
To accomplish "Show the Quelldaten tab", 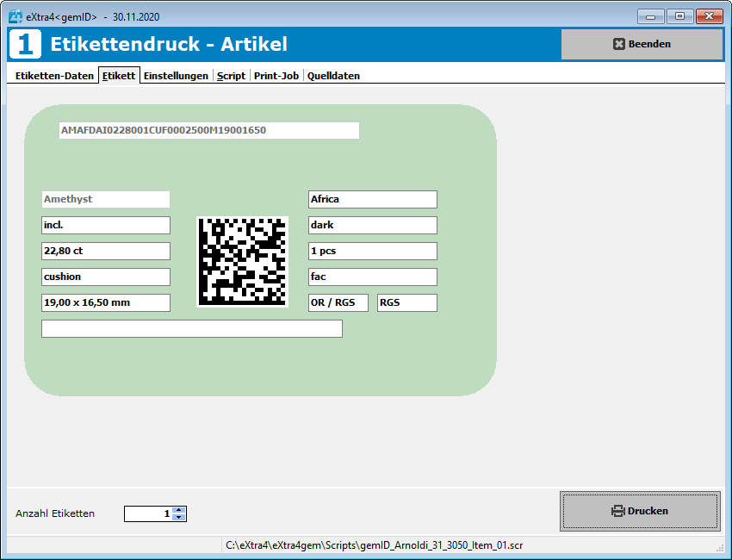I will (333, 76).
